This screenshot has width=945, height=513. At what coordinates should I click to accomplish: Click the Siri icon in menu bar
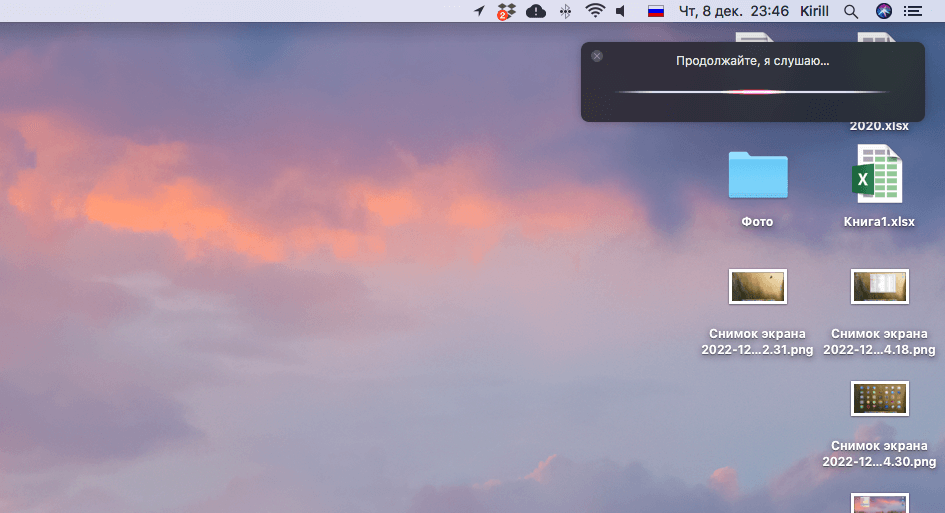pos(883,11)
